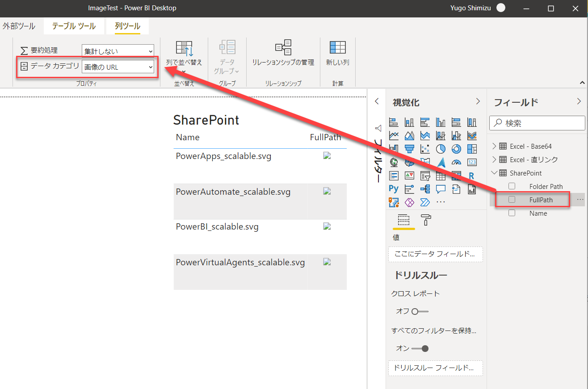Image resolution: width=588 pixels, height=389 pixels.
Task: Expand the Excel - Base64 table
Action: coord(494,146)
